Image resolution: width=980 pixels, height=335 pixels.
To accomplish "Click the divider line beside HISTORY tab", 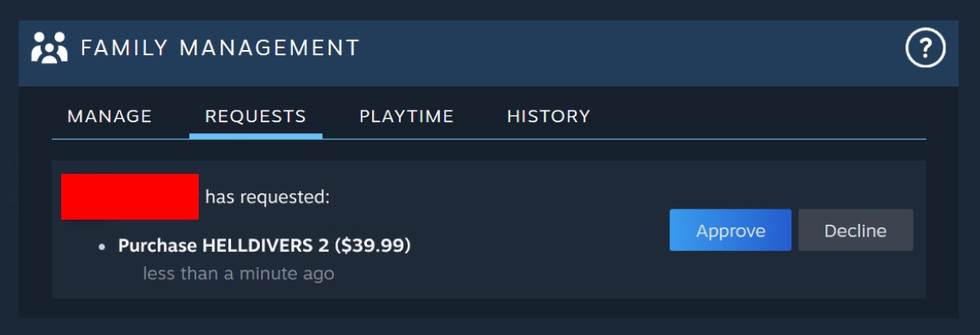I will coord(750,139).
